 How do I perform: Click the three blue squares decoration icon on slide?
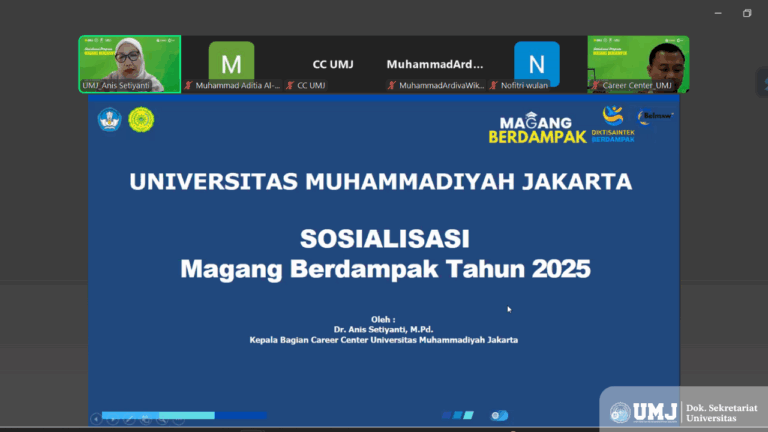coord(457,415)
